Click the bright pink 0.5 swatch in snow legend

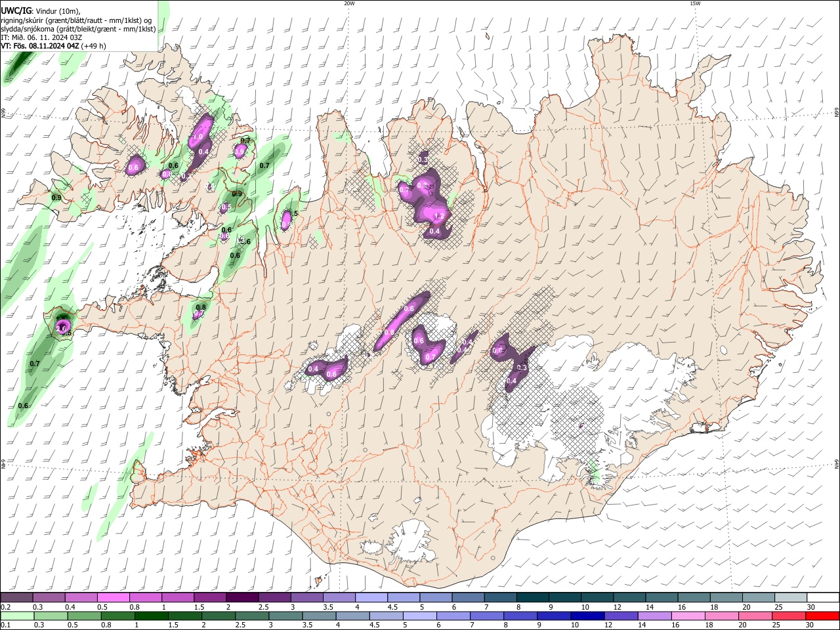coord(113,597)
